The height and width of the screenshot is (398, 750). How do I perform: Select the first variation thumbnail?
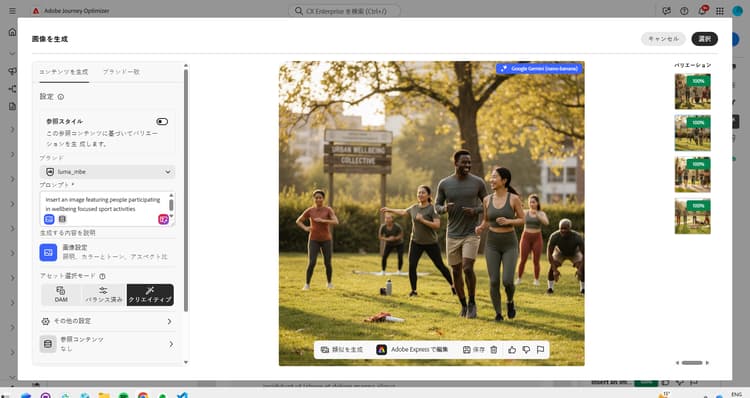(x=693, y=91)
